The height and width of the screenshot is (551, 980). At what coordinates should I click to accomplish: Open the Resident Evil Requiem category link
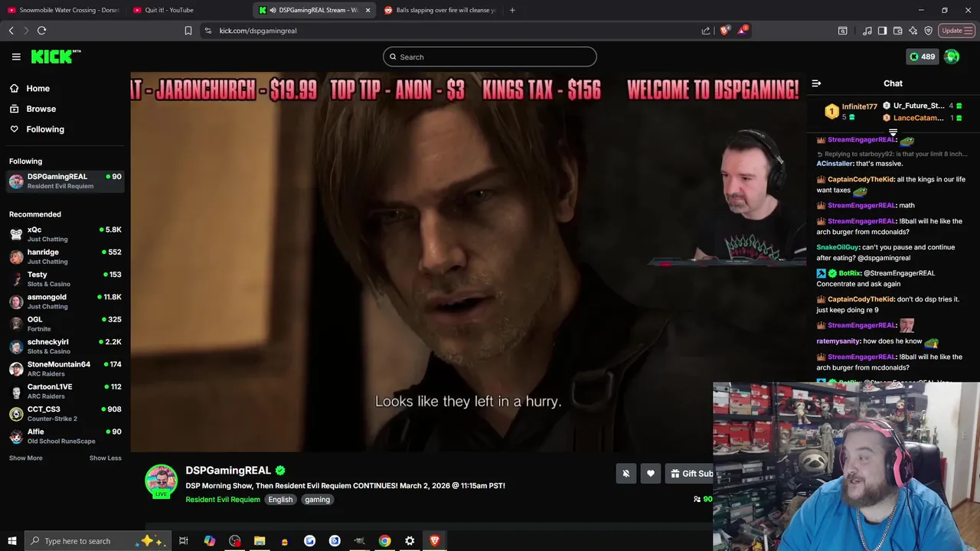point(223,500)
